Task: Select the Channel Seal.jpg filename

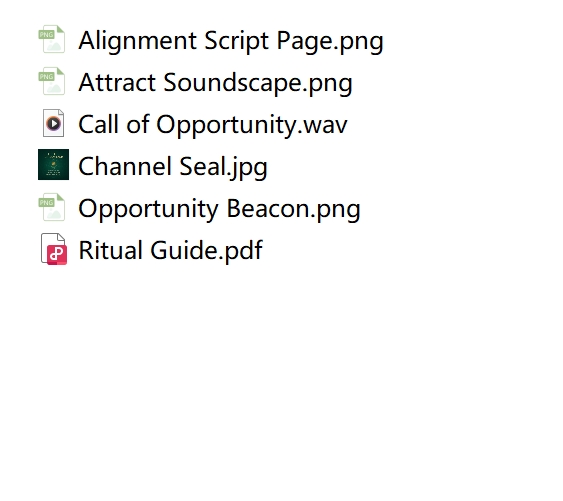Action: click(x=173, y=167)
